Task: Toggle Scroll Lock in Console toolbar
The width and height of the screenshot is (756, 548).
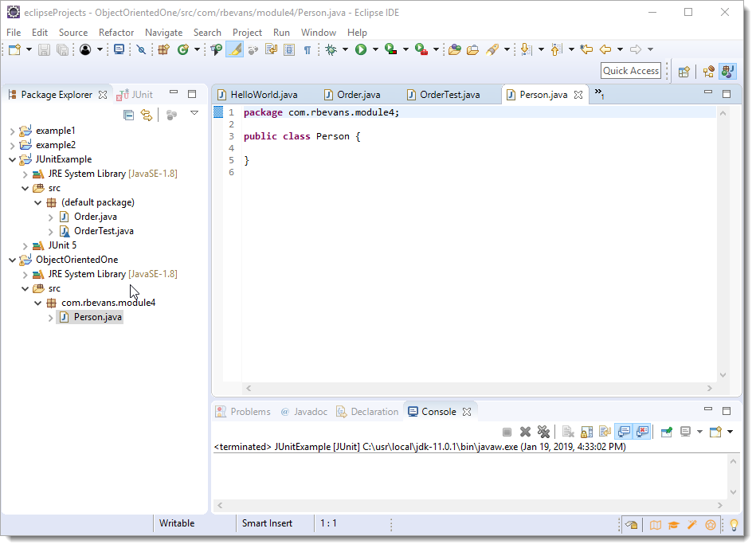Action: pyautogui.click(x=587, y=432)
